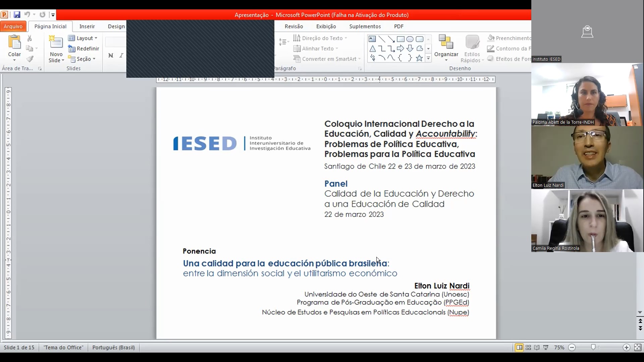The image size is (644, 362).
Task: Open the Layout dropdown
Action: click(x=83, y=38)
